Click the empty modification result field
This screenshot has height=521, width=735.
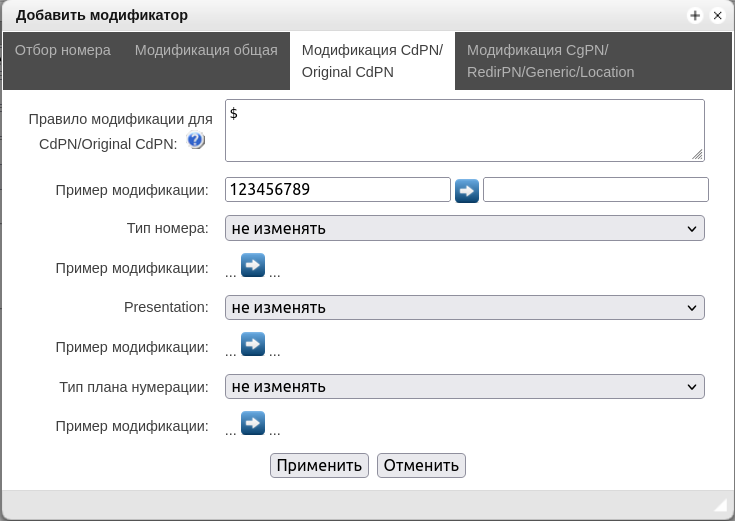[595, 190]
